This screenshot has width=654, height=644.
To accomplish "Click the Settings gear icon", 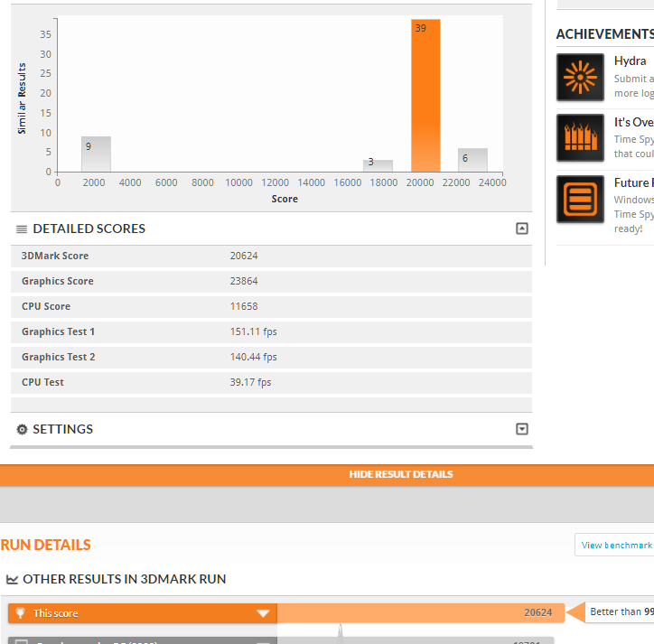I will [23, 430].
